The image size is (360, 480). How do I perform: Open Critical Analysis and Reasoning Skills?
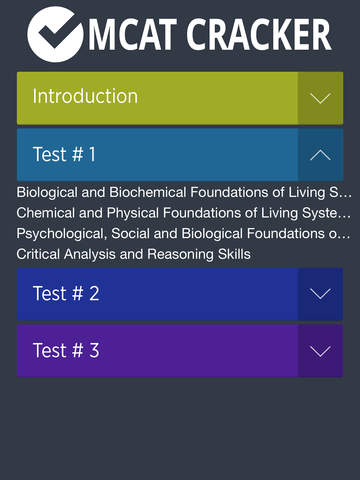click(x=133, y=254)
